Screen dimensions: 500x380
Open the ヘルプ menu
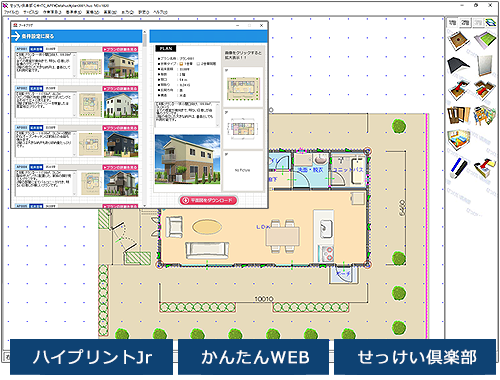[x=160, y=12]
